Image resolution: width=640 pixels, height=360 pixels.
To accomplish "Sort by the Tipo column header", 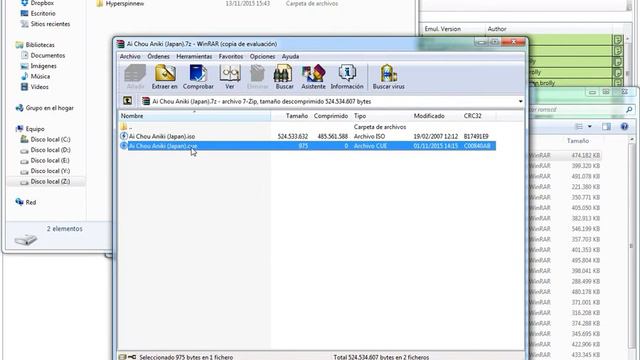I will click(360, 116).
